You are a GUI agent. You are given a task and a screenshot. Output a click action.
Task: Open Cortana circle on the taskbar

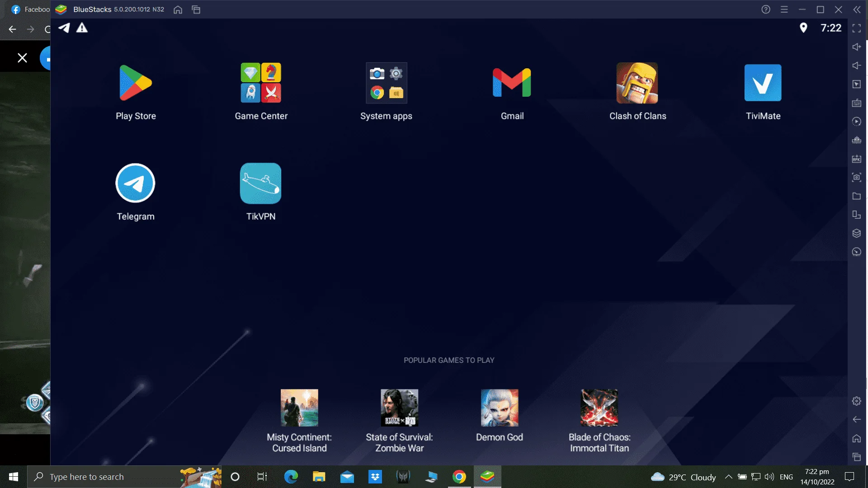(x=235, y=477)
